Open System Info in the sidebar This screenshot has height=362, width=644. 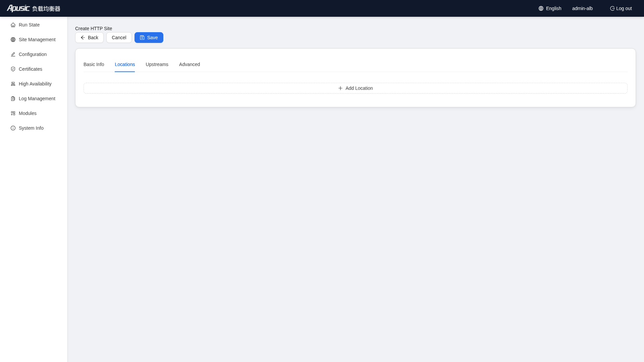(34, 128)
